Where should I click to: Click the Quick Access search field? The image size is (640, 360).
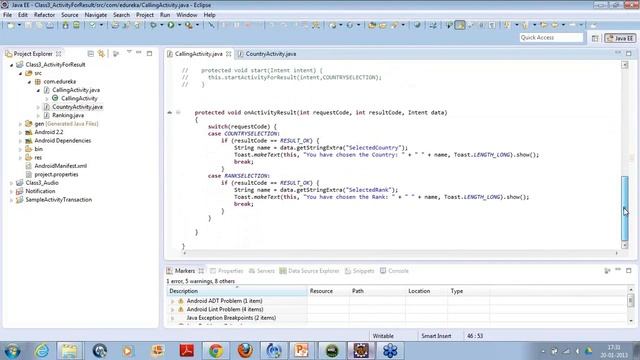[x=551, y=38]
